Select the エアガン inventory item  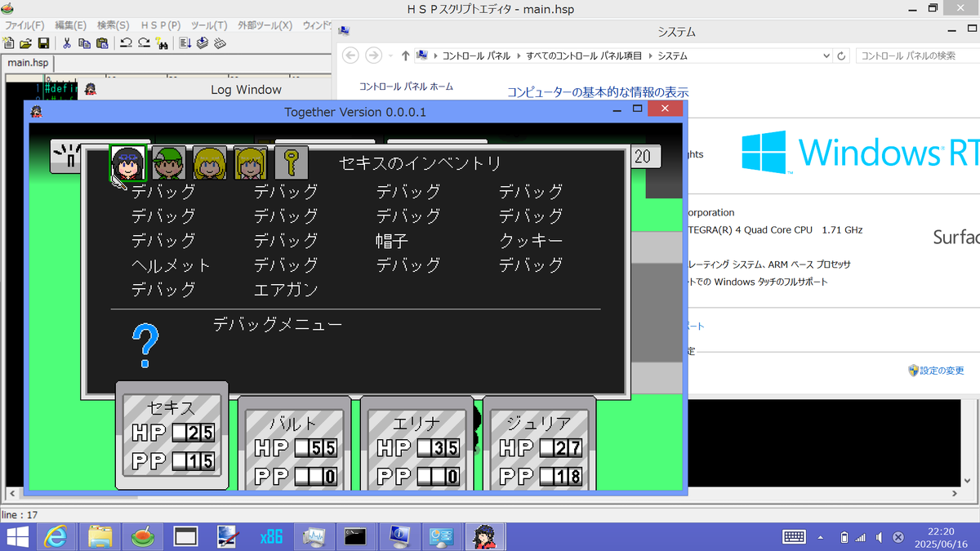286,290
